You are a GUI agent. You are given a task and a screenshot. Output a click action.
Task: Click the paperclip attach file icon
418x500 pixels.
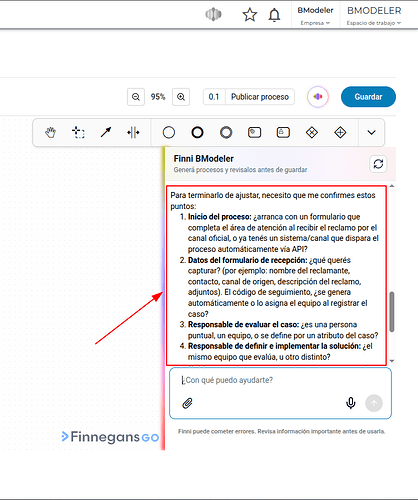click(187, 403)
